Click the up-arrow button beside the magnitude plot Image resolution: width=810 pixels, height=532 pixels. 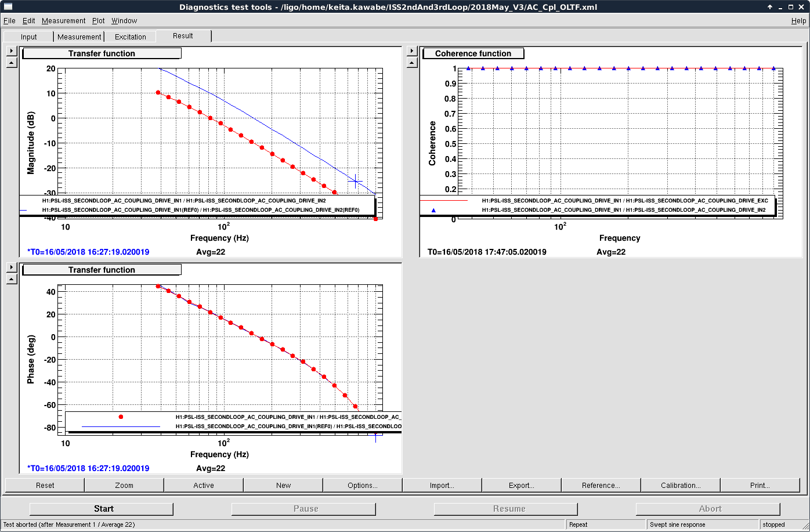click(x=11, y=63)
